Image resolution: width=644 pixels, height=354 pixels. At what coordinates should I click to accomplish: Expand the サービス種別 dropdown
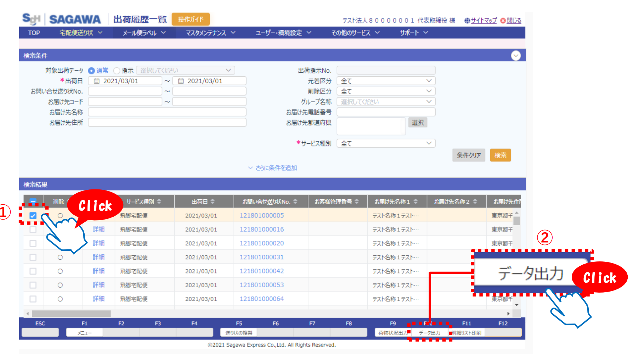(386, 143)
